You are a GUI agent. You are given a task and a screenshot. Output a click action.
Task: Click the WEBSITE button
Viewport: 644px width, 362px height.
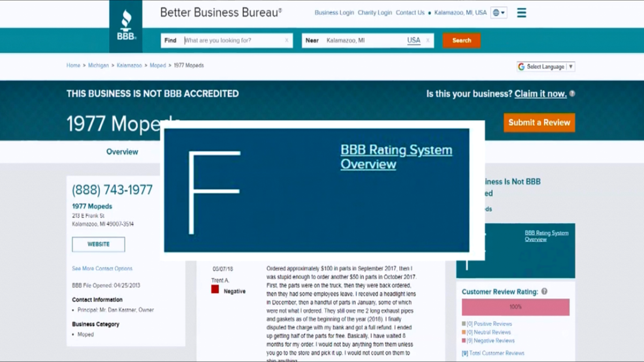coord(99,244)
